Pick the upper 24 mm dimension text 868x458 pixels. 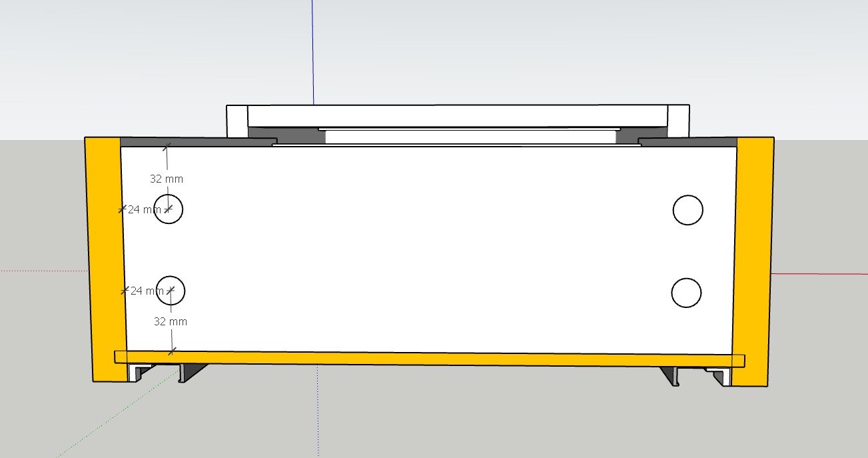coord(143,209)
